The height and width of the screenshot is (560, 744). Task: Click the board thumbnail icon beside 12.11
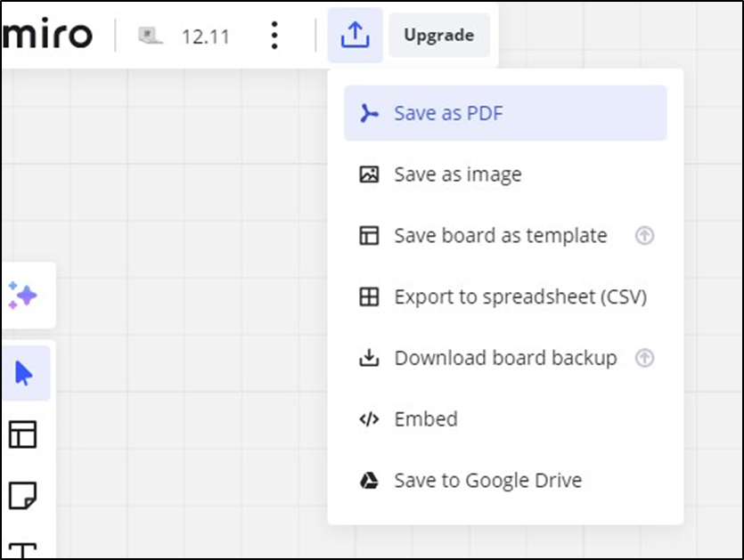coord(151,36)
